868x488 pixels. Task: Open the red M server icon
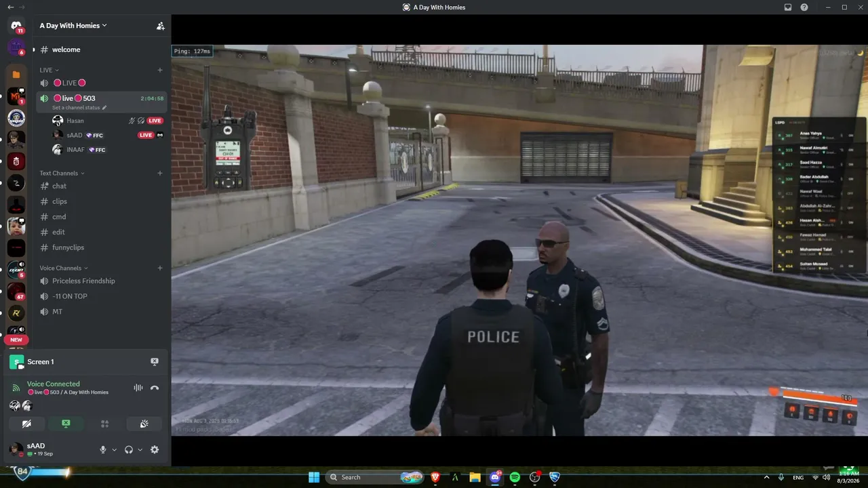point(16,97)
